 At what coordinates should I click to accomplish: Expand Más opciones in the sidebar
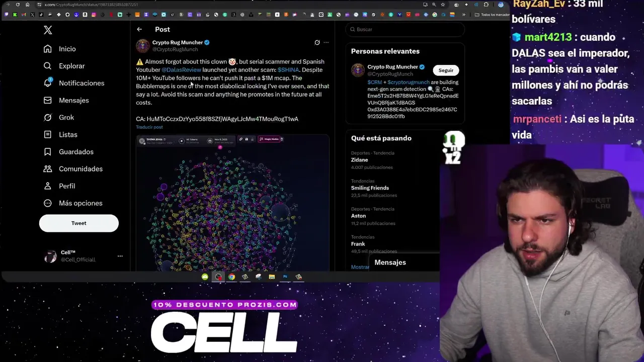[x=73, y=203]
